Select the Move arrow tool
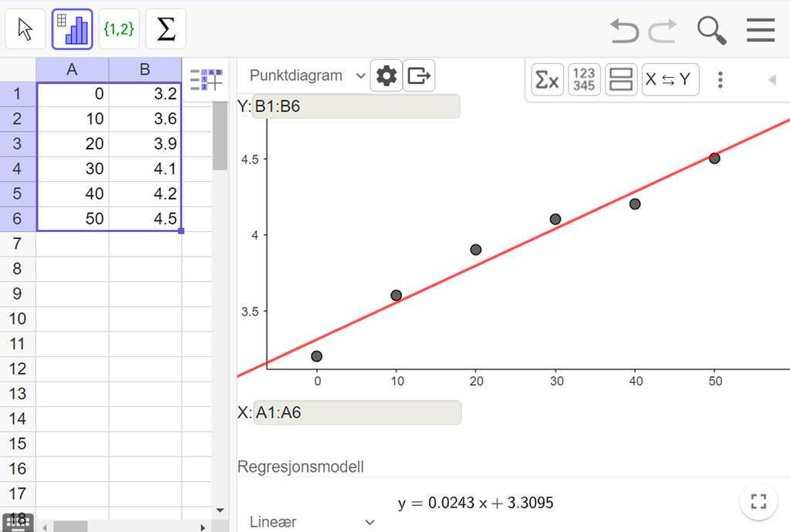The height and width of the screenshot is (532, 790). [24, 28]
